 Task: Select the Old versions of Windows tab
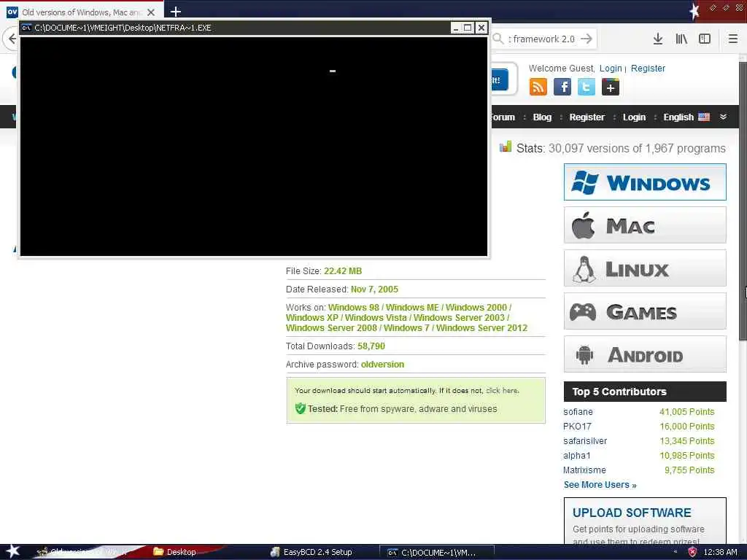pyautogui.click(x=82, y=12)
